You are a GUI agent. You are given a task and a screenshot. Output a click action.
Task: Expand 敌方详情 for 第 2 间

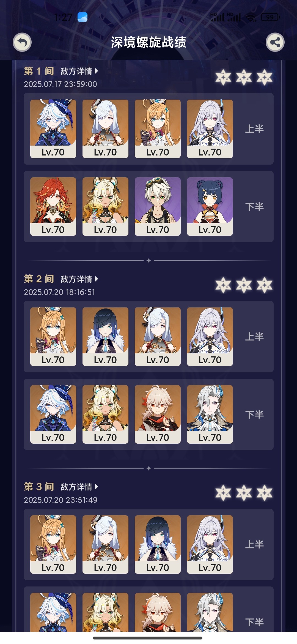point(79,279)
